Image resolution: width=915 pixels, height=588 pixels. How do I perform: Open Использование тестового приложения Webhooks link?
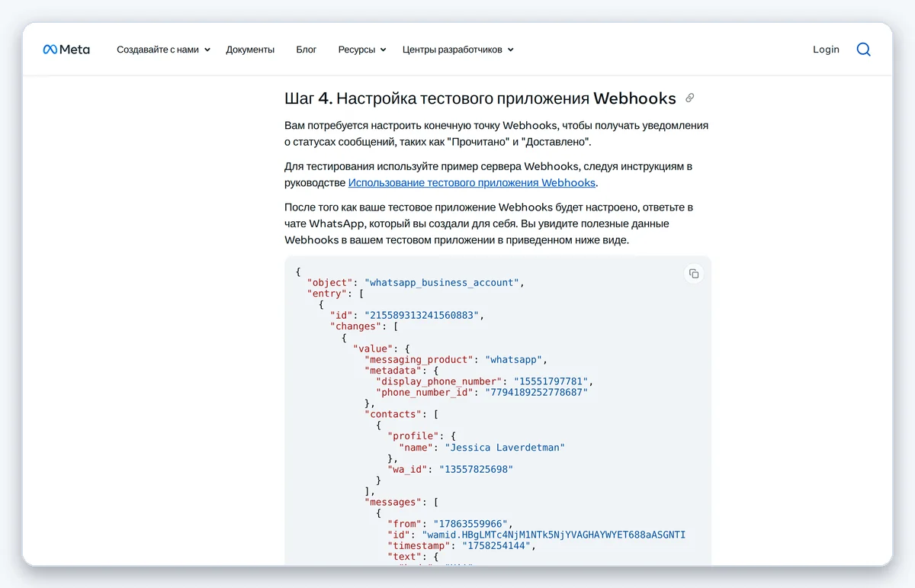[x=472, y=183]
